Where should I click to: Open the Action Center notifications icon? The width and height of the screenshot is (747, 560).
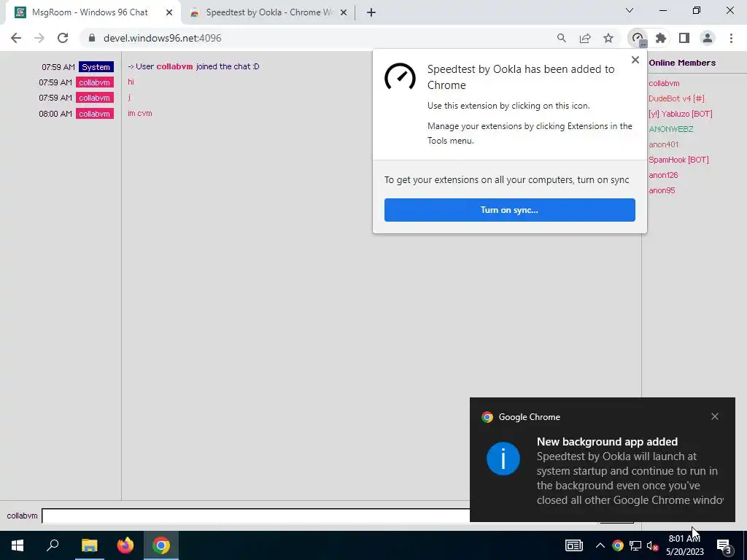(724, 545)
